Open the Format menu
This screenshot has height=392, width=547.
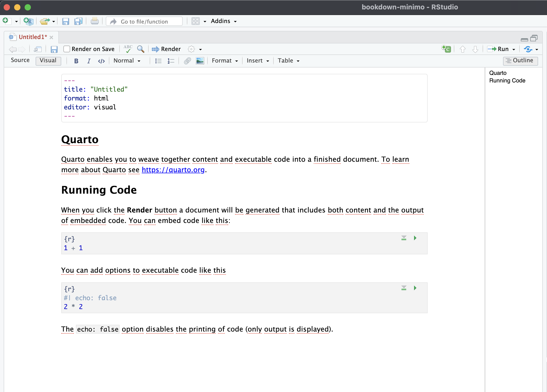pyautogui.click(x=225, y=61)
